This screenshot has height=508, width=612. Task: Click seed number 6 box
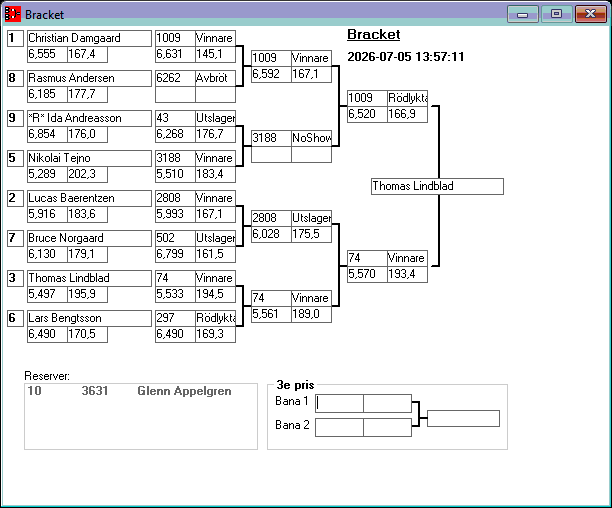pos(15,318)
